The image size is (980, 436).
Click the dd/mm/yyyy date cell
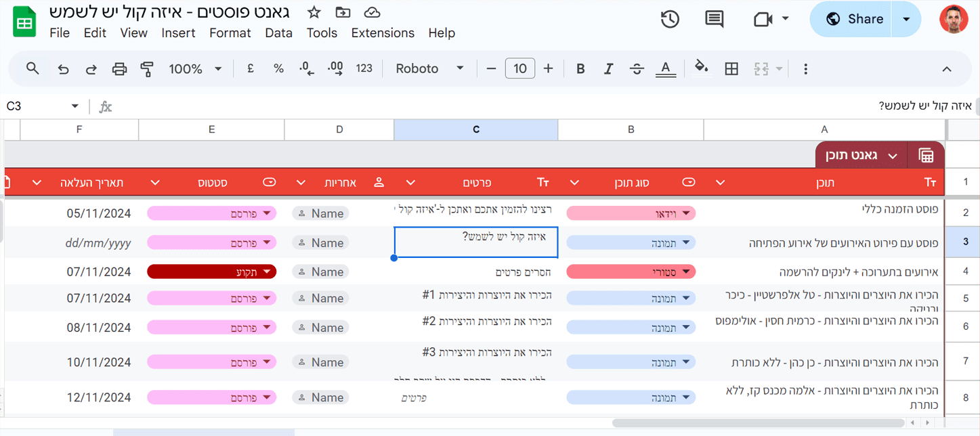(x=79, y=242)
